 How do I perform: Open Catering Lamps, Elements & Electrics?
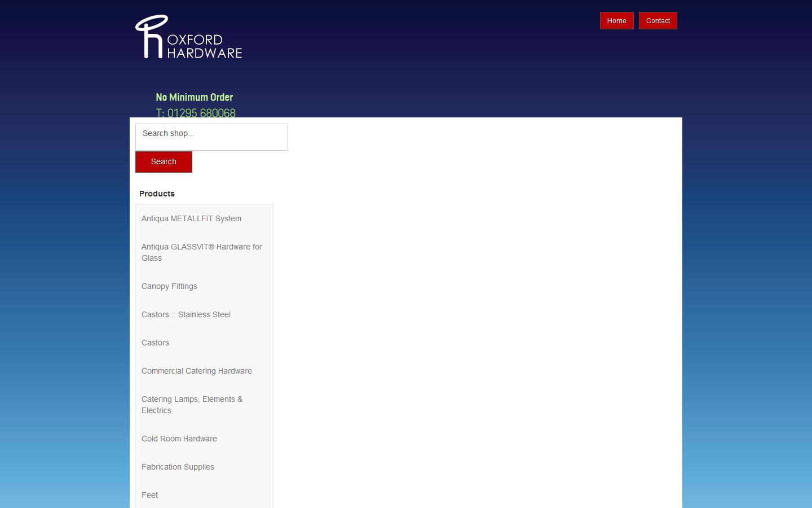[x=192, y=405]
